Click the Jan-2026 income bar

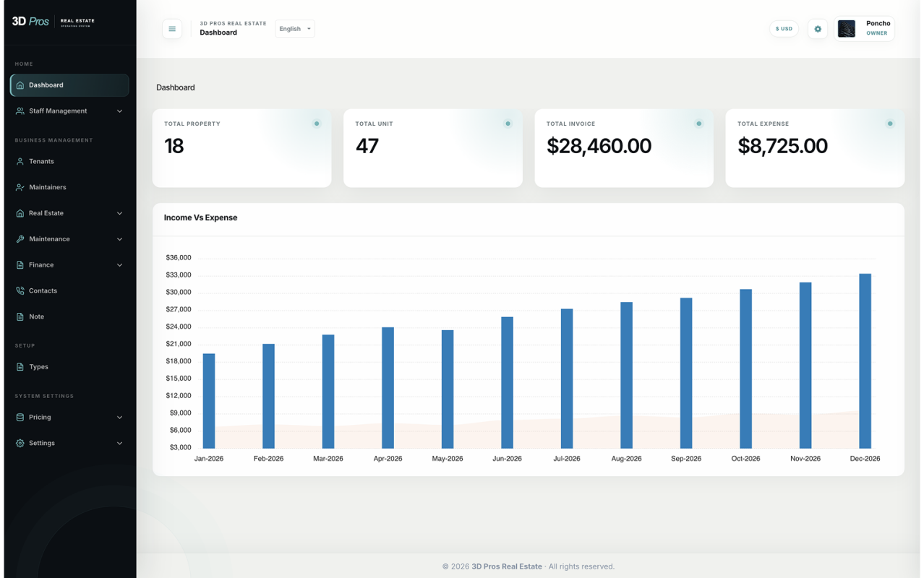pos(209,401)
